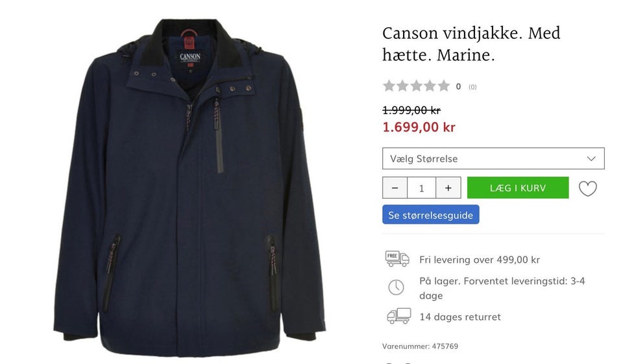Open Se størrelsesguide size guide
Viewport: 623px width, 364px height.
(431, 215)
